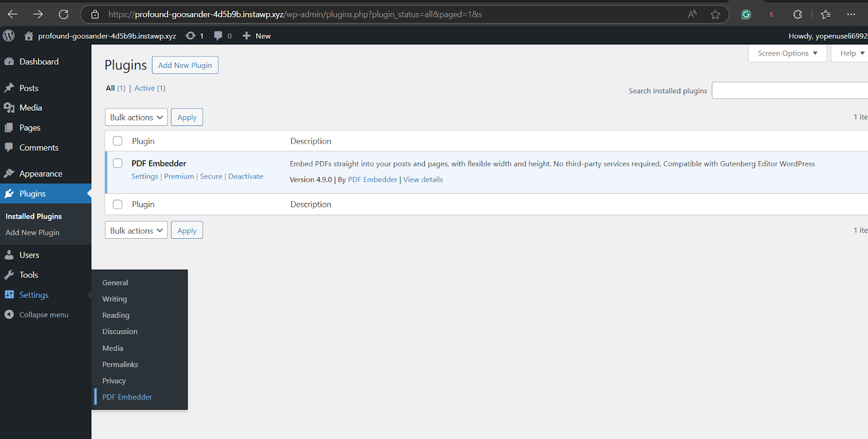Open the K extension icon
The image size is (868, 439).
[x=771, y=15]
